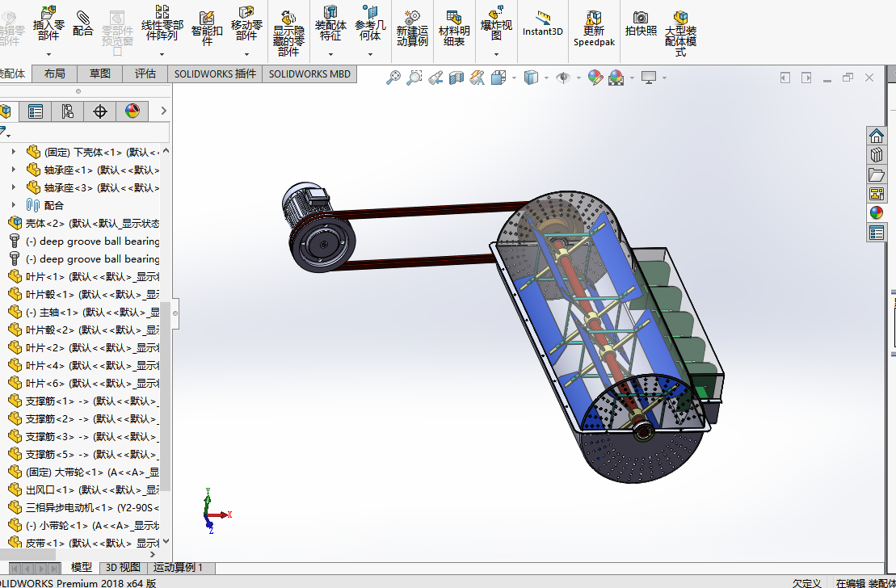The width and height of the screenshot is (896, 588).
Task: Toggle 大型装配体模式 large assembly mode
Action: pyautogui.click(x=680, y=33)
